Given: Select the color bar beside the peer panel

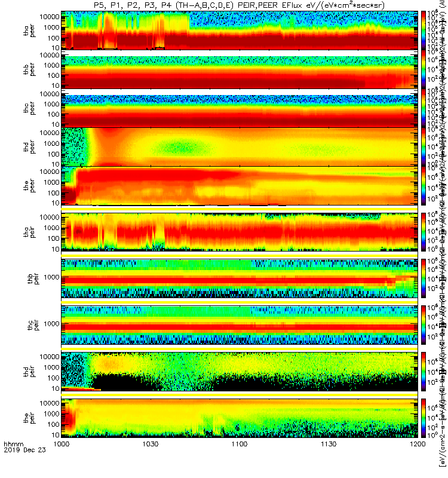Looking at the screenshot, I should (x=424, y=186).
